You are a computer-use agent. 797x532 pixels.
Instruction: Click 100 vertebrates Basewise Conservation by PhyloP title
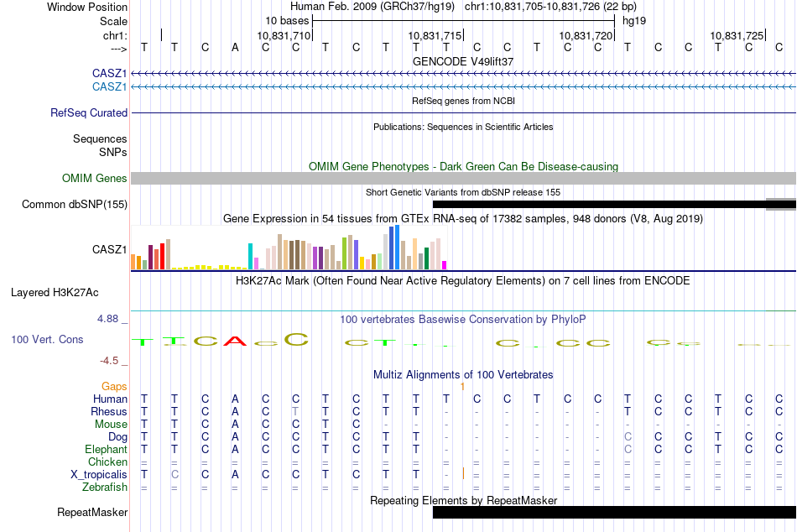pos(463,320)
